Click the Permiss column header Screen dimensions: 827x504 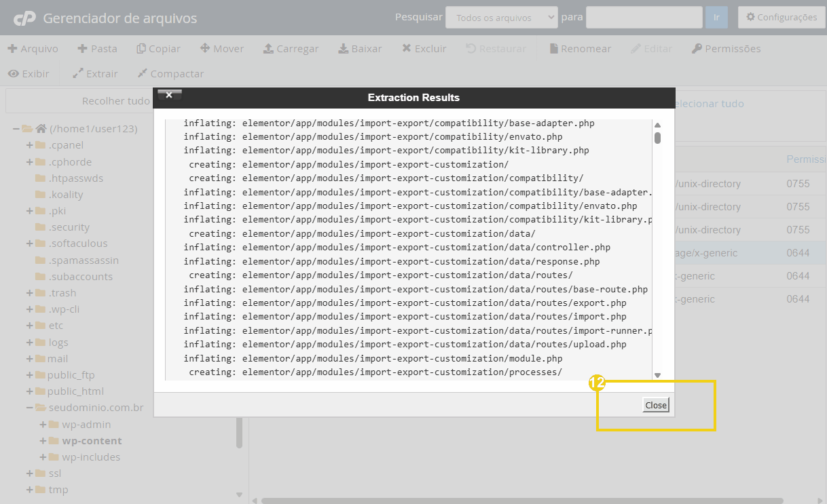(807, 159)
